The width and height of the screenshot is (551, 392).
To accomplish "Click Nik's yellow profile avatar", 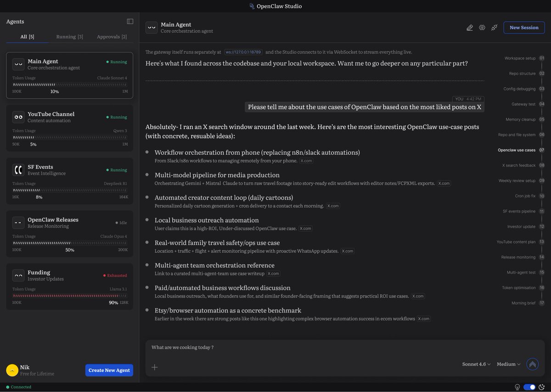I will 12,370.
